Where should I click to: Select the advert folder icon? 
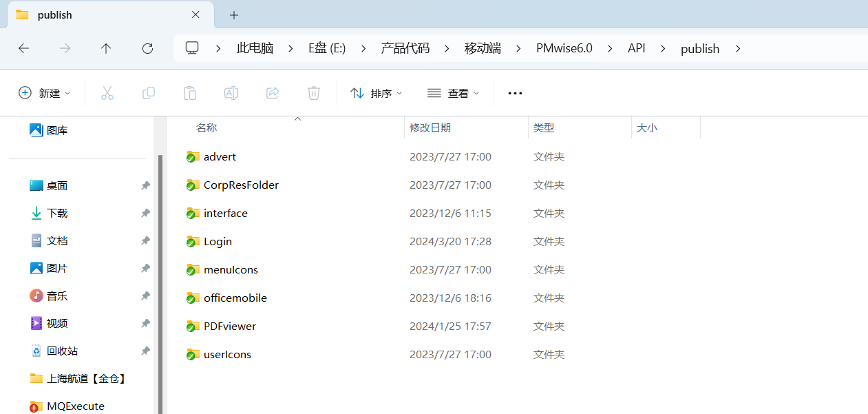pyautogui.click(x=193, y=157)
